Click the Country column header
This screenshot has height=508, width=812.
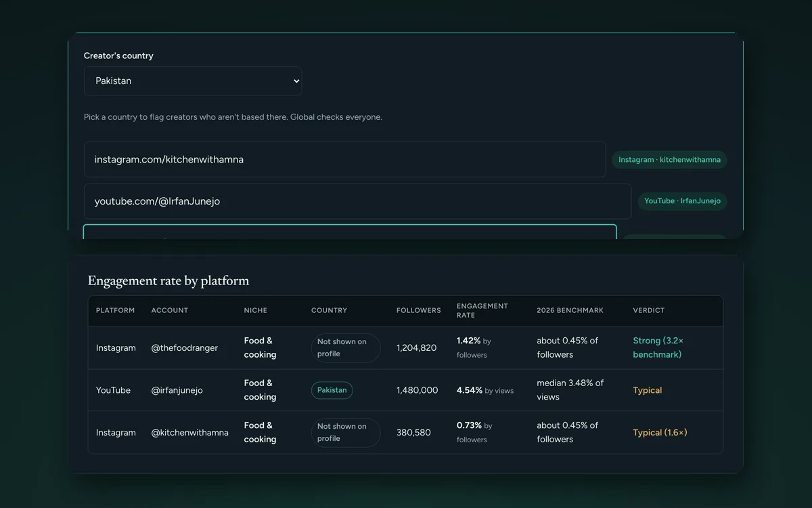coord(329,310)
